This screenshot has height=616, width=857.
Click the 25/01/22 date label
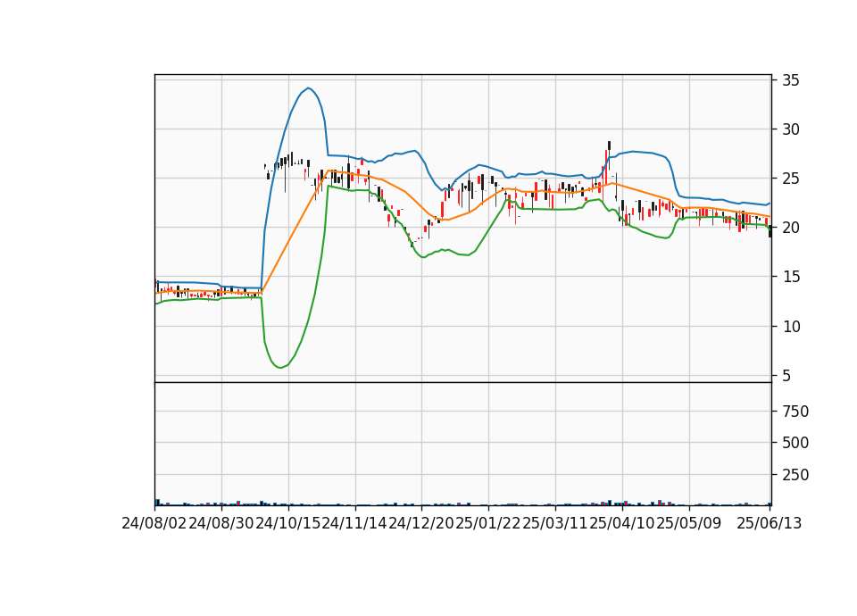coord(488,523)
